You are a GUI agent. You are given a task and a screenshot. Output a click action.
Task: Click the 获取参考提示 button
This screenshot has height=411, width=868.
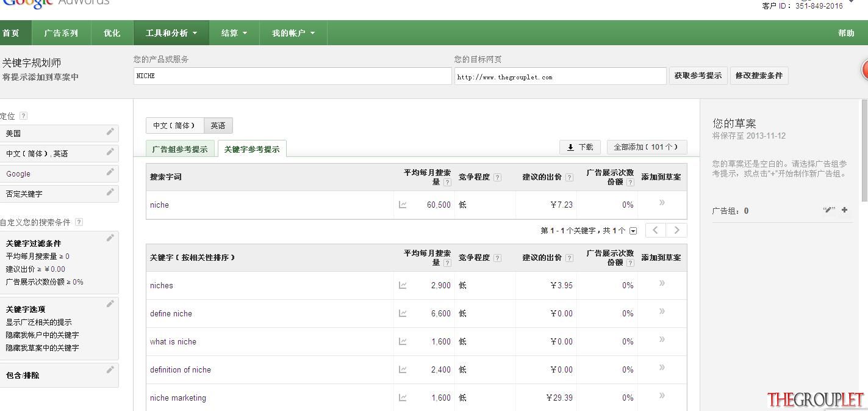(698, 76)
